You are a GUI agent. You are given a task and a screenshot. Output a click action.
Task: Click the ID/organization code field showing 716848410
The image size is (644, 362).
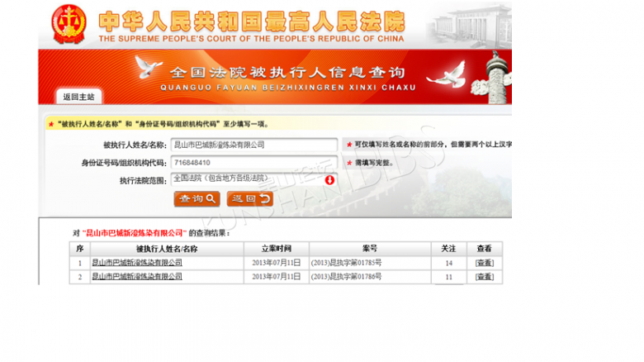tap(254, 162)
